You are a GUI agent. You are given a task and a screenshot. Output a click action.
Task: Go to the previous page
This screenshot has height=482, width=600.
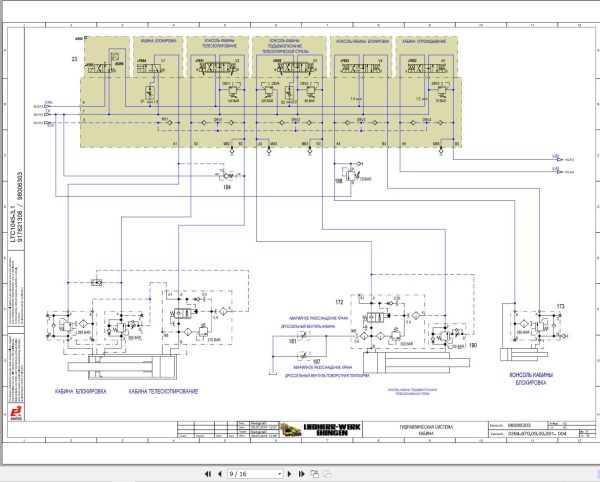click(220, 474)
